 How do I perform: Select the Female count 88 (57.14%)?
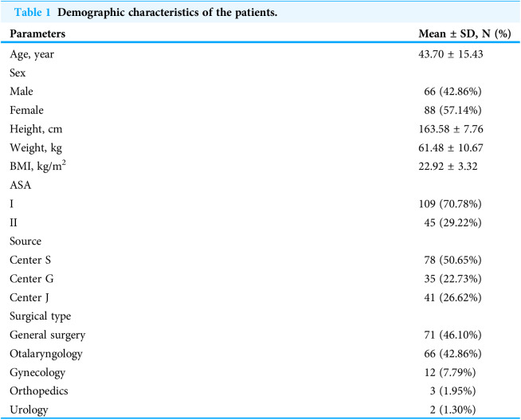pyautogui.click(x=452, y=110)
